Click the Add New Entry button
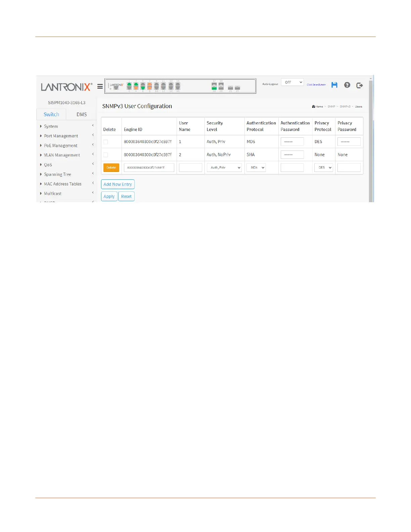 (118, 184)
